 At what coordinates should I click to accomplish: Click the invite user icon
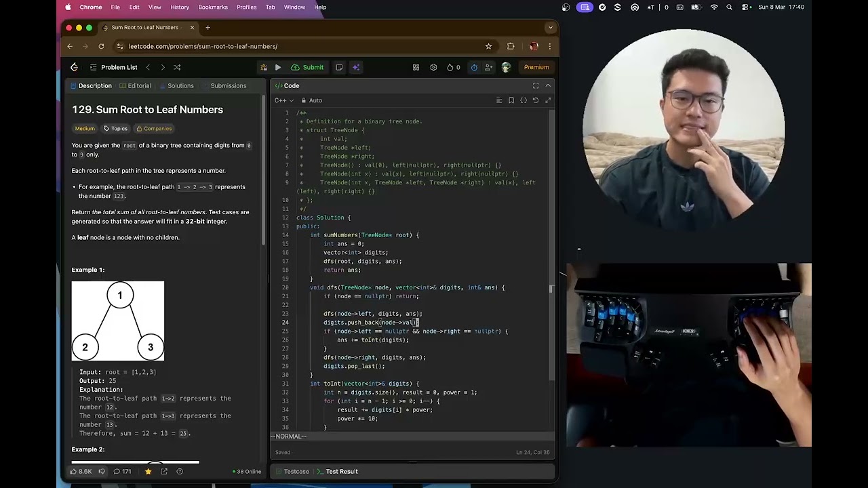pos(489,67)
